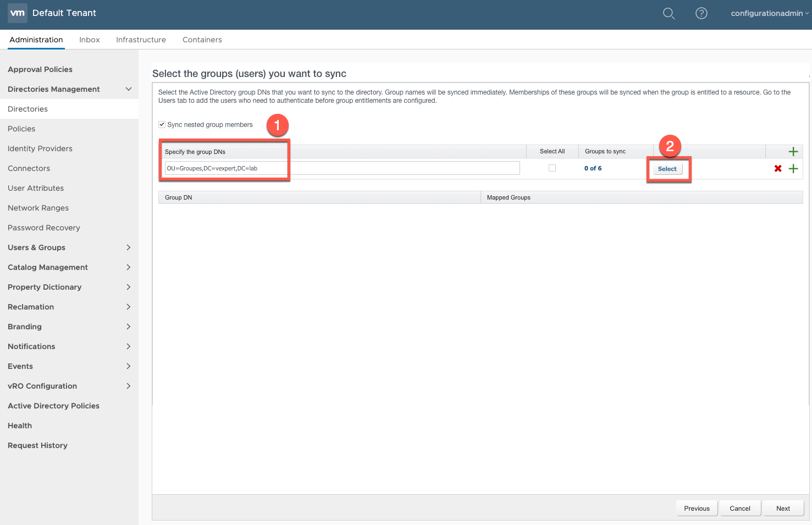Switch to Containers tab
The width and height of the screenshot is (812, 525).
(x=202, y=40)
